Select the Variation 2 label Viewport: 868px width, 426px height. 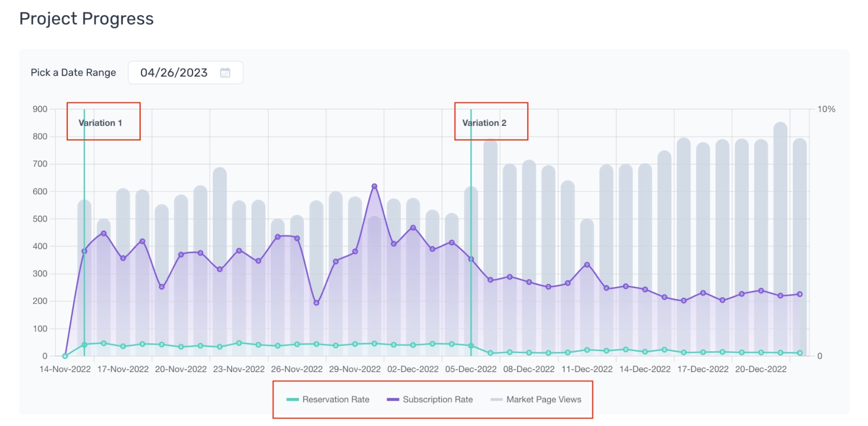tap(485, 123)
